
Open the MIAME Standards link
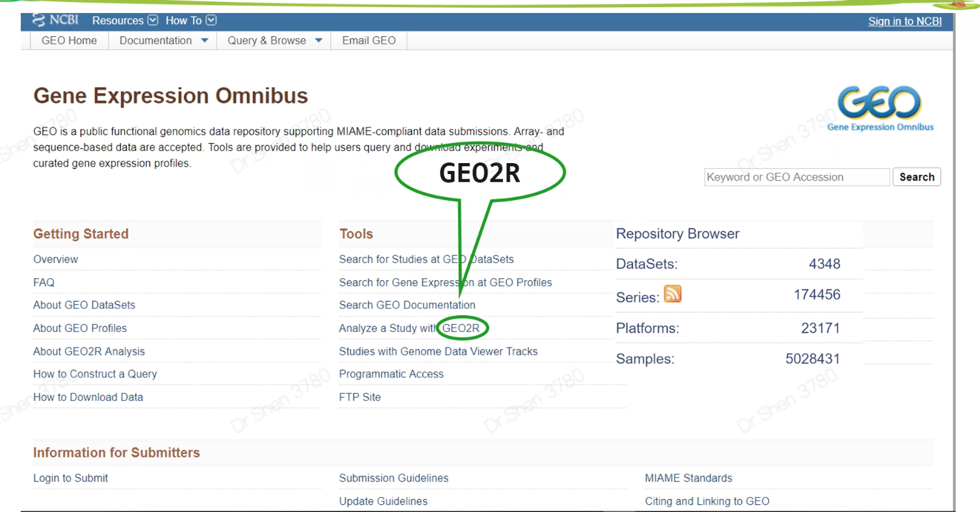(688, 478)
